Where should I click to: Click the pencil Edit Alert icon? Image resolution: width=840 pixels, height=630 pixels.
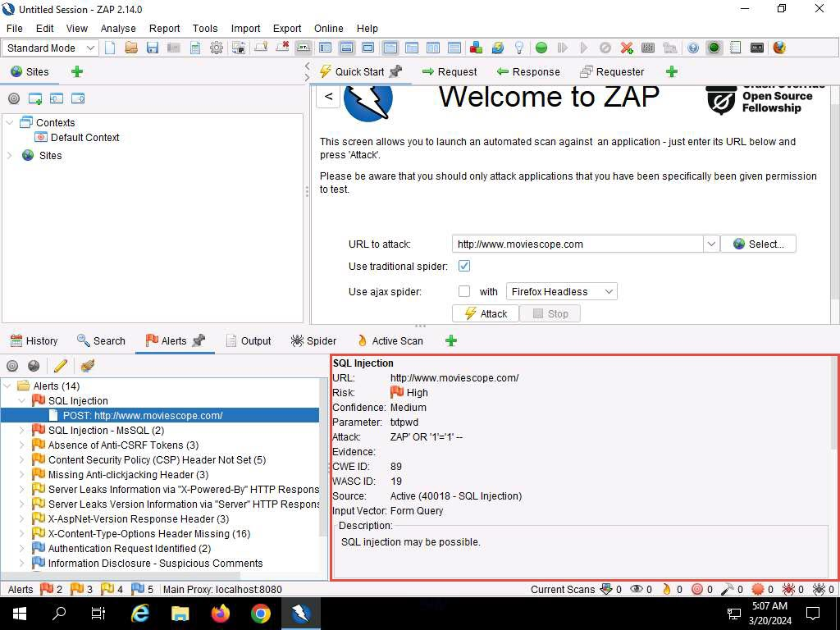(60, 366)
